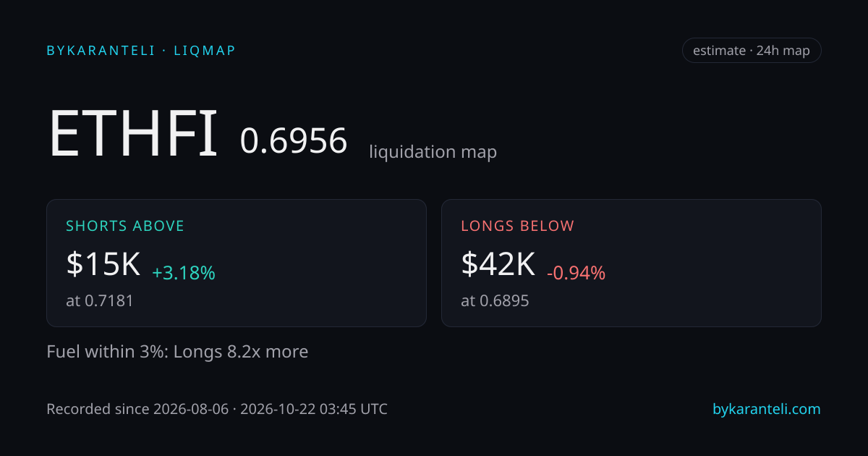This screenshot has height=456, width=868.
Task: Click the $42K longs amount
Action: click(x=498, y=264)
